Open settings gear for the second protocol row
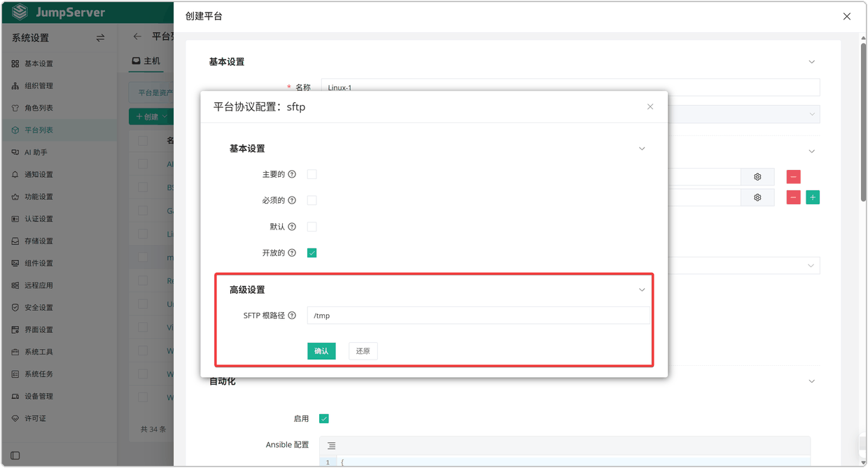The image size is (868, 468). [757, 198]
